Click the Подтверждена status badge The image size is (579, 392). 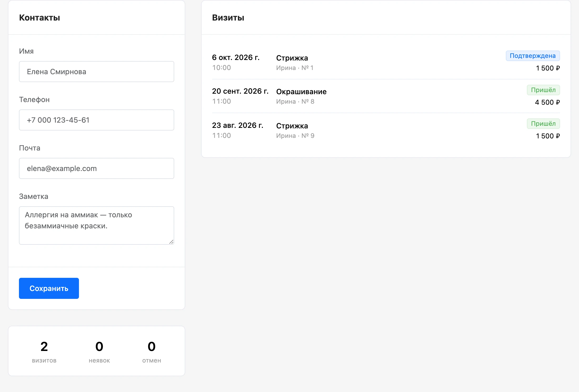pos(533,56)
